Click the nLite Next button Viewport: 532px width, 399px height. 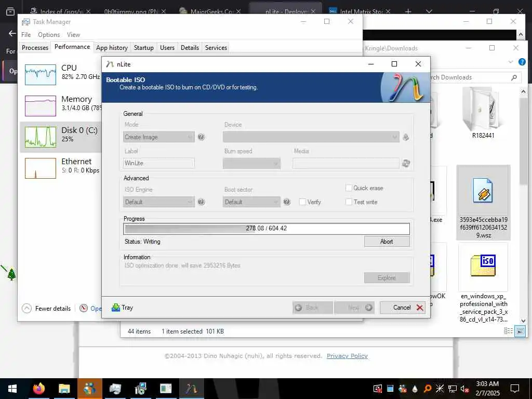pos(354,308)
